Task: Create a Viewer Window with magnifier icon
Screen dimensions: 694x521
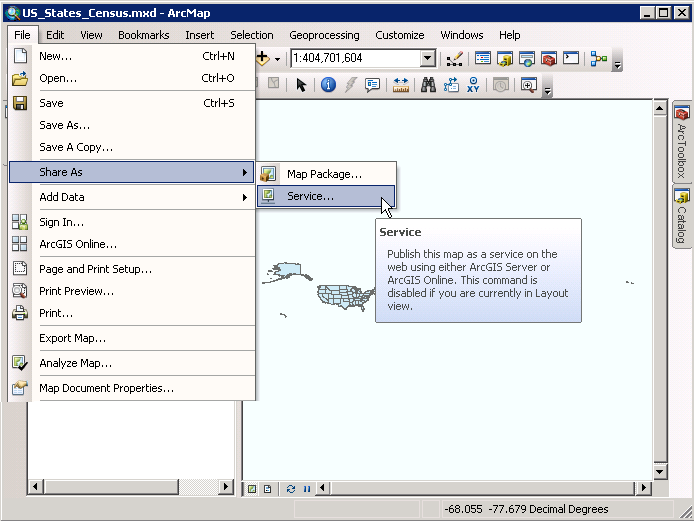Action: [528, 85]
